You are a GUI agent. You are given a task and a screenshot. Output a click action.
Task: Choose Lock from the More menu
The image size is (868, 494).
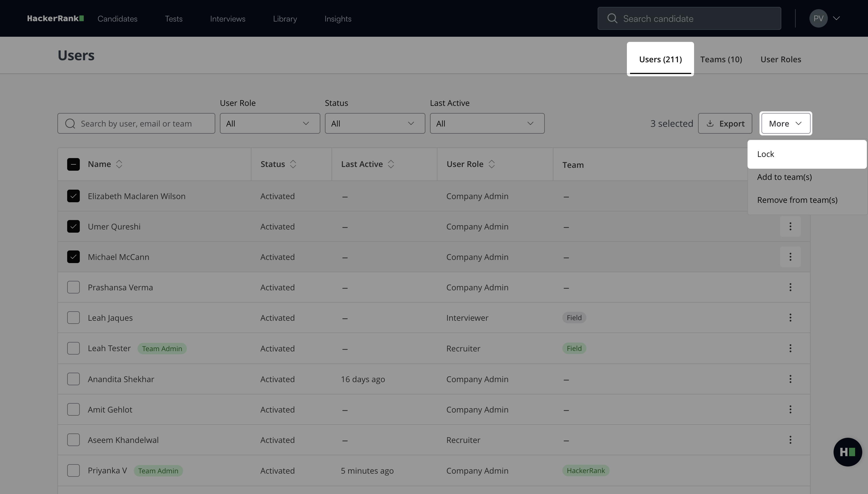pyautogui.click(x=766, y=154)
